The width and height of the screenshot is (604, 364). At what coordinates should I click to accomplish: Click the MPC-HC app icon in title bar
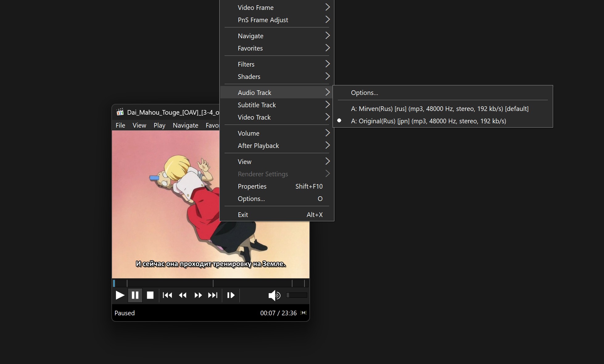120,112
